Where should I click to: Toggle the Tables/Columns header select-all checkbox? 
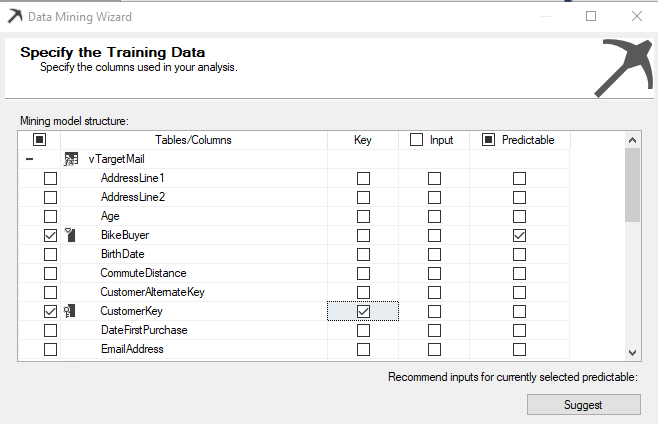coord(40,140)
